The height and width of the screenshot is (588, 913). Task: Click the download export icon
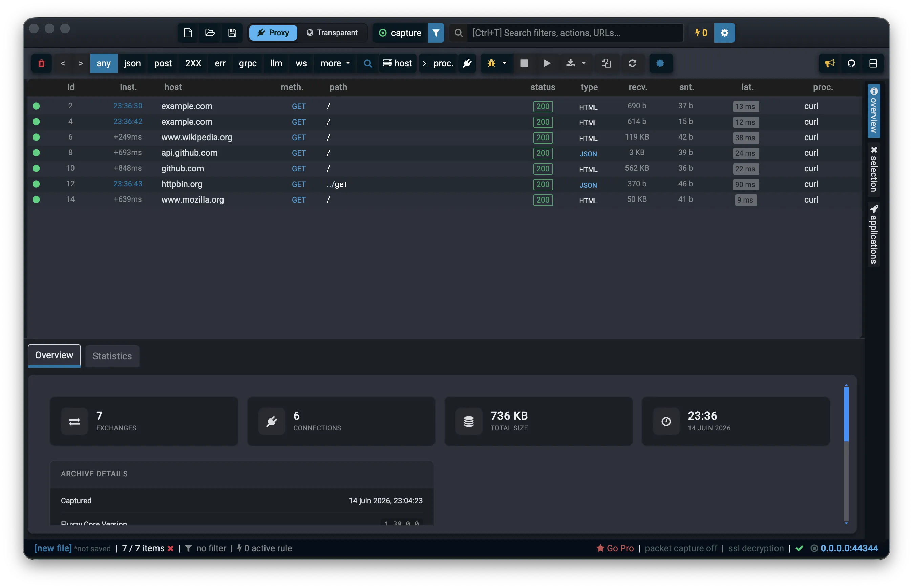point(570,63)
